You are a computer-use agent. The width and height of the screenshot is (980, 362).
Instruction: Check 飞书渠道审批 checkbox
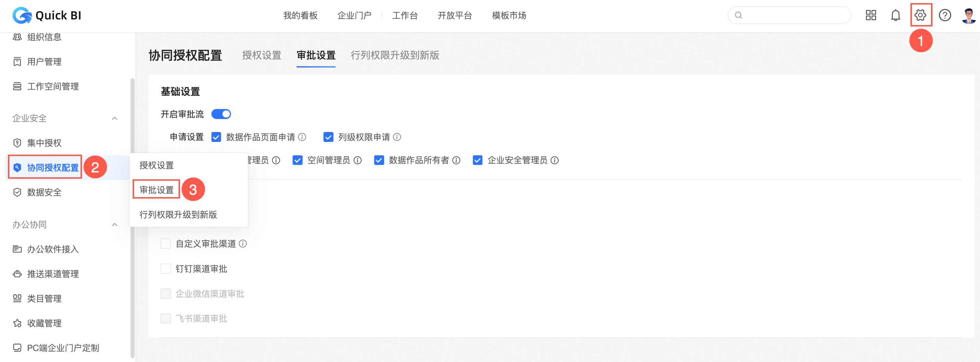click(x=166, y=318)
